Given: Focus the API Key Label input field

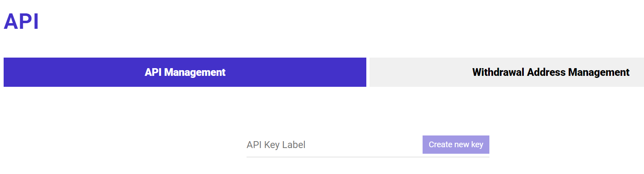Looking at the screenshot, I should pos(334,145).
